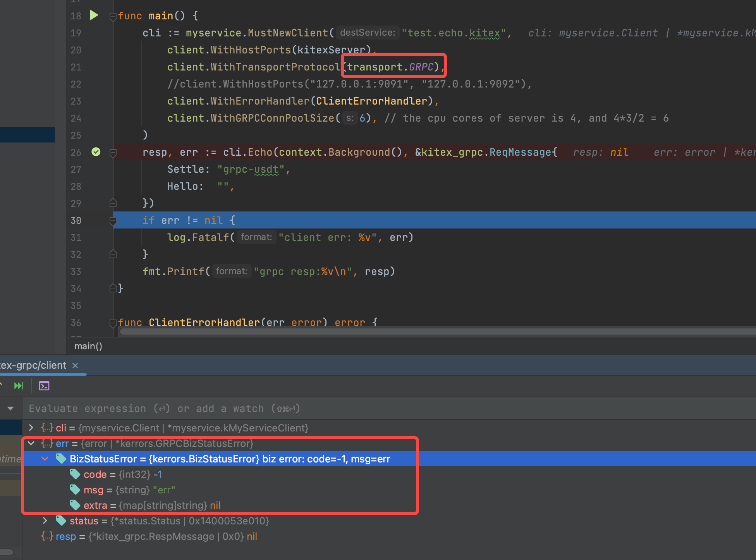The height and width of the screenshot is (560, 756).
Task: Collapse the err variable tree node
Action: pyautogui.click(x=31, y=443)
